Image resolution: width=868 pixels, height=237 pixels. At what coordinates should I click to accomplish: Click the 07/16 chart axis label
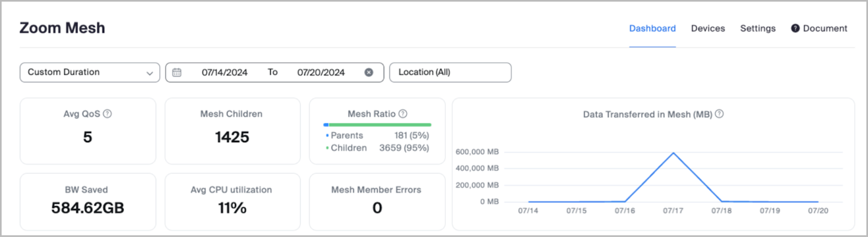pyautogui.click(x=625, y=211)
